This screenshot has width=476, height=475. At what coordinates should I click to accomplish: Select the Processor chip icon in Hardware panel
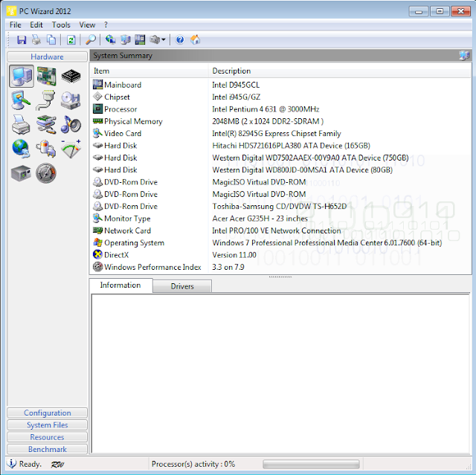71,76
